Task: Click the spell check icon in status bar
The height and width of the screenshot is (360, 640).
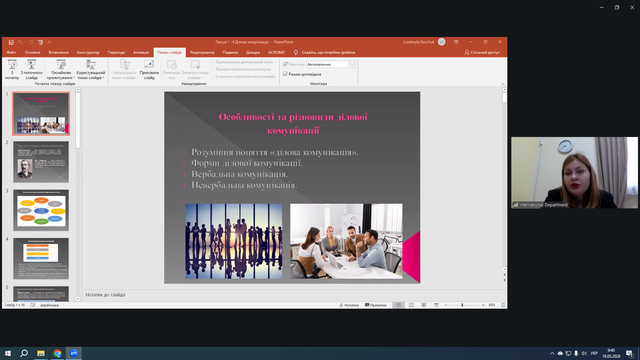Action: tap(33, 305)
